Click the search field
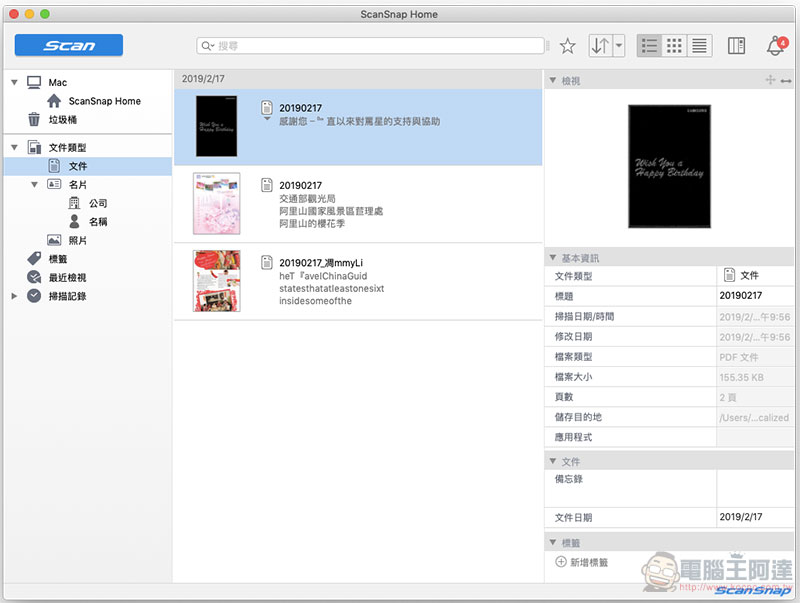800x603 pixels. pyautogui.click(x=370, y=46)
